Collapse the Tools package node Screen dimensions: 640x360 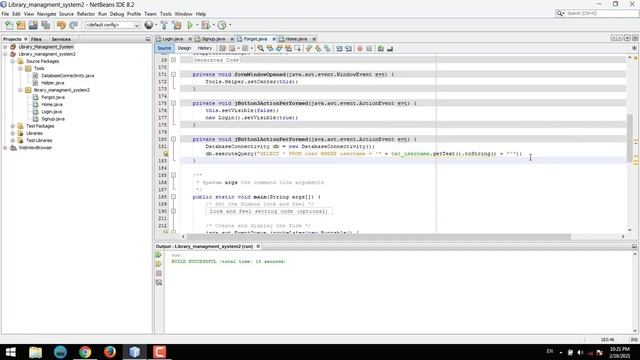click(x=20, y=69)
